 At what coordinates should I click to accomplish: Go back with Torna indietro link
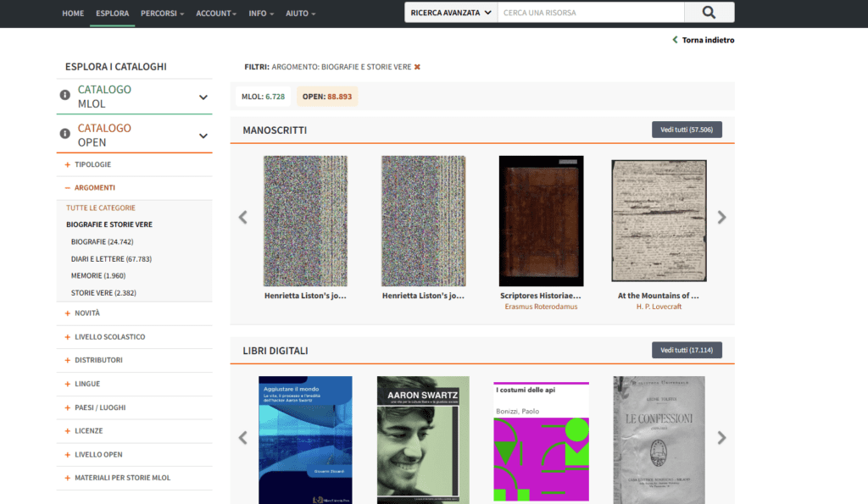click(704, 40)
